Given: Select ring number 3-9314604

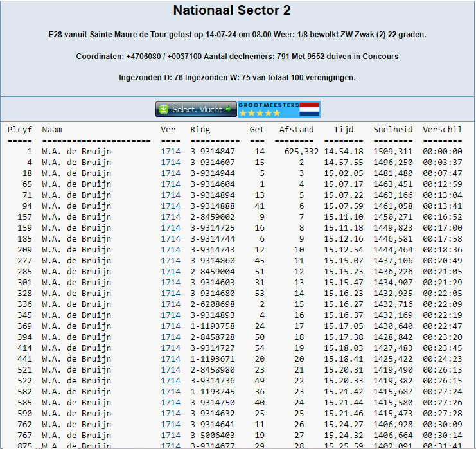Looking at the screenshot, I should [213, 184].
